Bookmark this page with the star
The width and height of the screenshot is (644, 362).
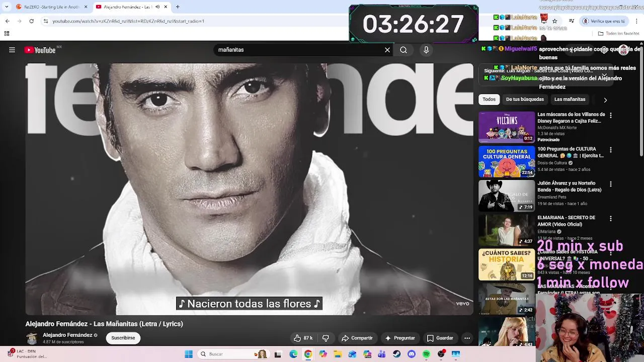tap(555, 21)
